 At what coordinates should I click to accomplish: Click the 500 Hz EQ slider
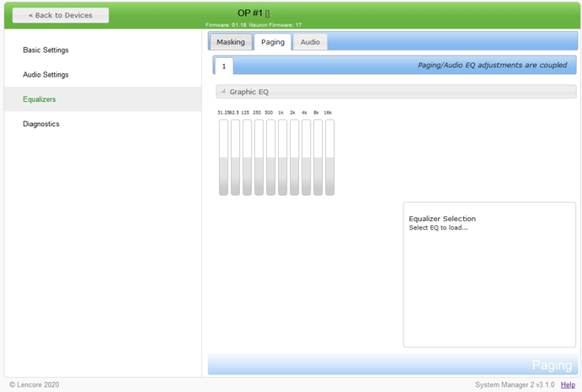[271, 157]
